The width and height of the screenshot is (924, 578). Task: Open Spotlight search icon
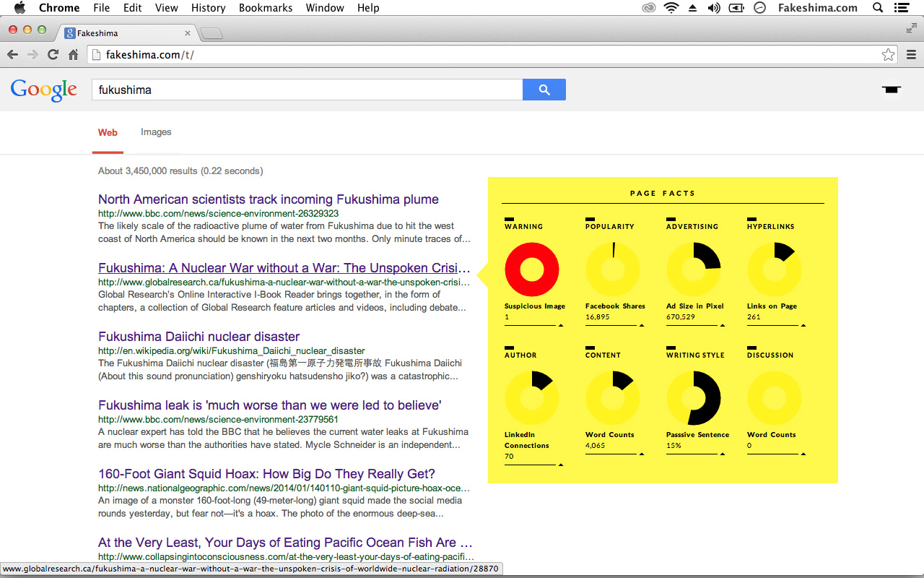click(878, 8)
